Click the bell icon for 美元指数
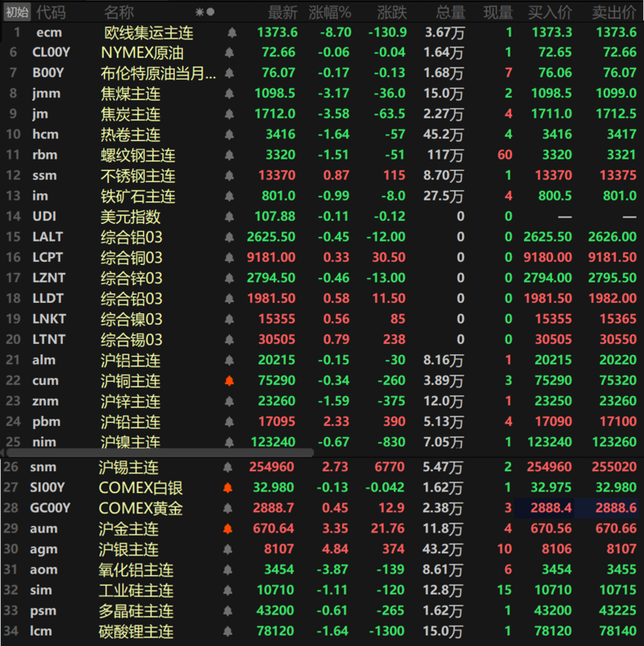This screenshot has height=646, width=644. [229, 217]
